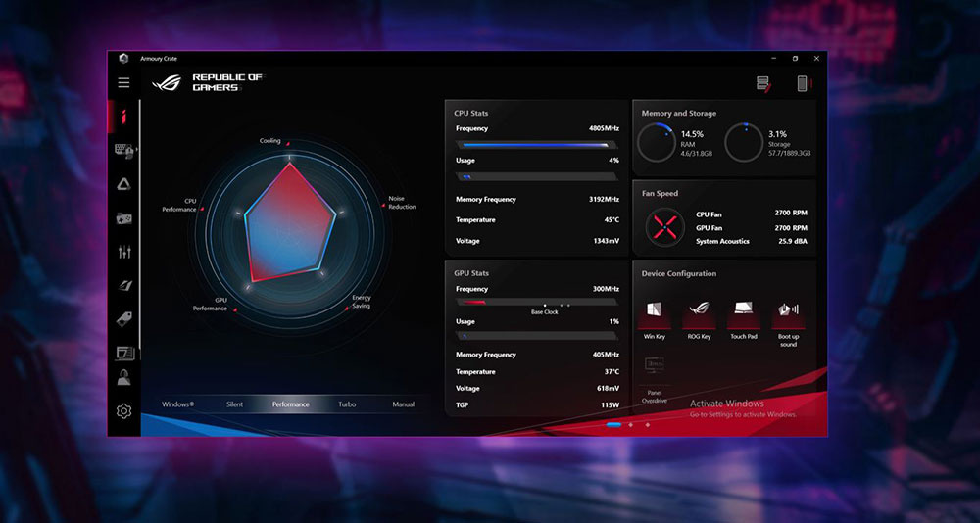Click the 37°C GPU temperature value

(x=612, y=372)
